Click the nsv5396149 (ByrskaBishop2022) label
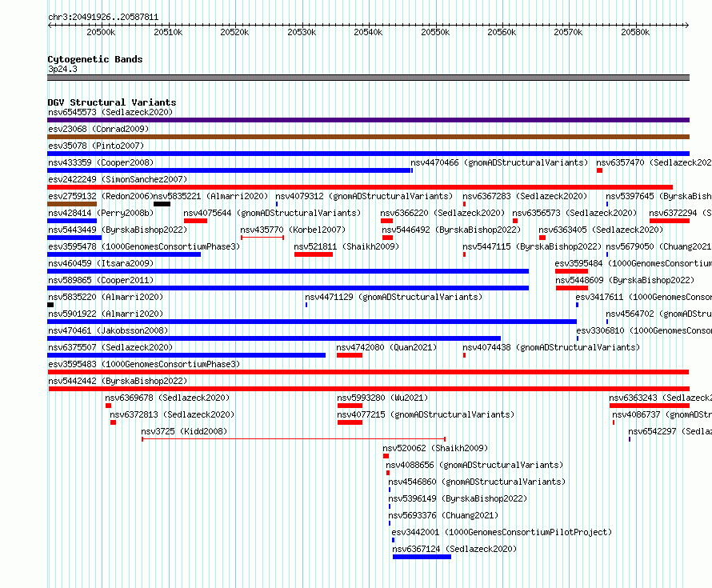 (458, 498)
